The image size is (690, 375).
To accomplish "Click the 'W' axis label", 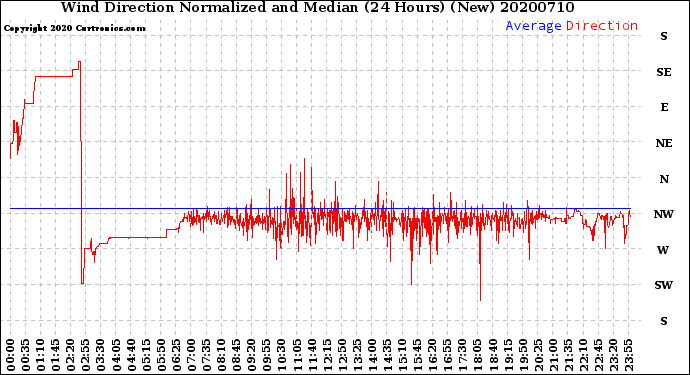I will click(664, 250).
